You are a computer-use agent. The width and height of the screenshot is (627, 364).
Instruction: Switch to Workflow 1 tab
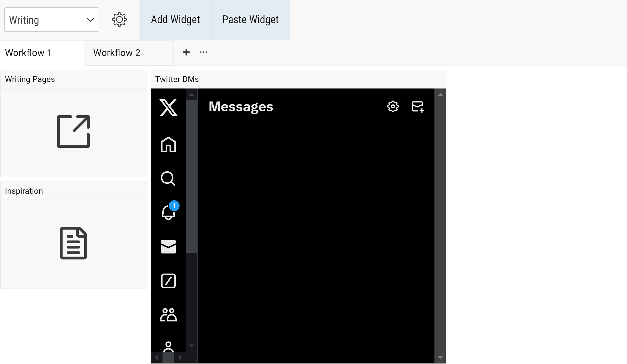[28, 53]
